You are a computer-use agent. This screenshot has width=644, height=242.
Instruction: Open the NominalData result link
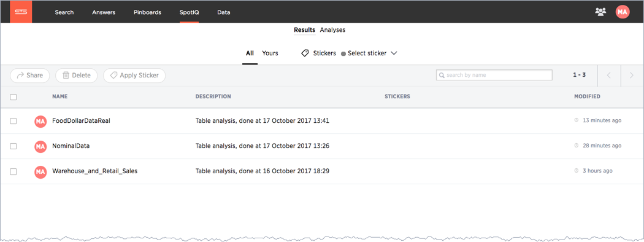(x=71, y=146)
